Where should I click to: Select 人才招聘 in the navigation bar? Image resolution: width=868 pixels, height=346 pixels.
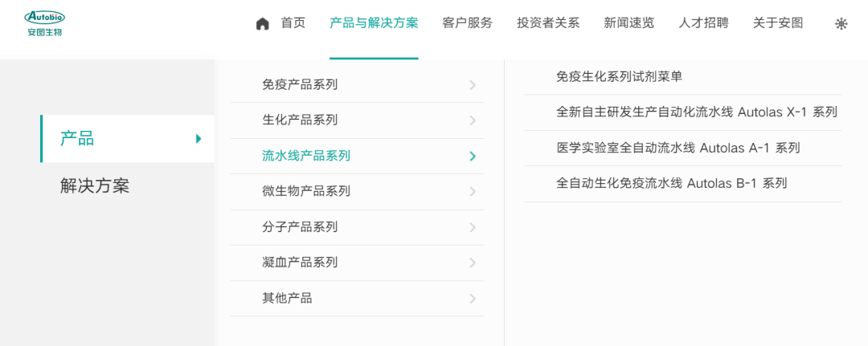(703, 23)
